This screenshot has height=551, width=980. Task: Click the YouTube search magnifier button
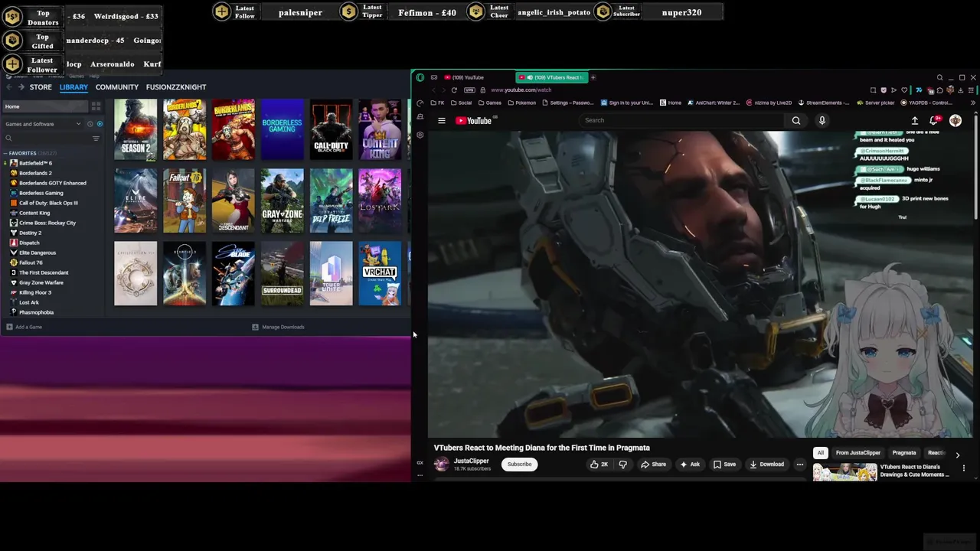pos(796,120)
